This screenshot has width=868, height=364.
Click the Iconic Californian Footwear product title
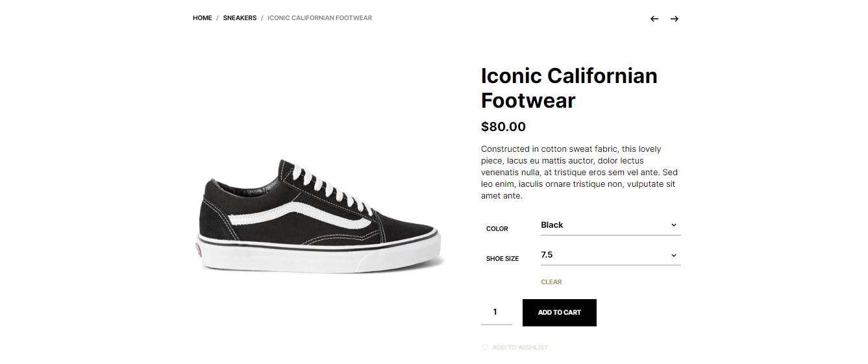569,88
